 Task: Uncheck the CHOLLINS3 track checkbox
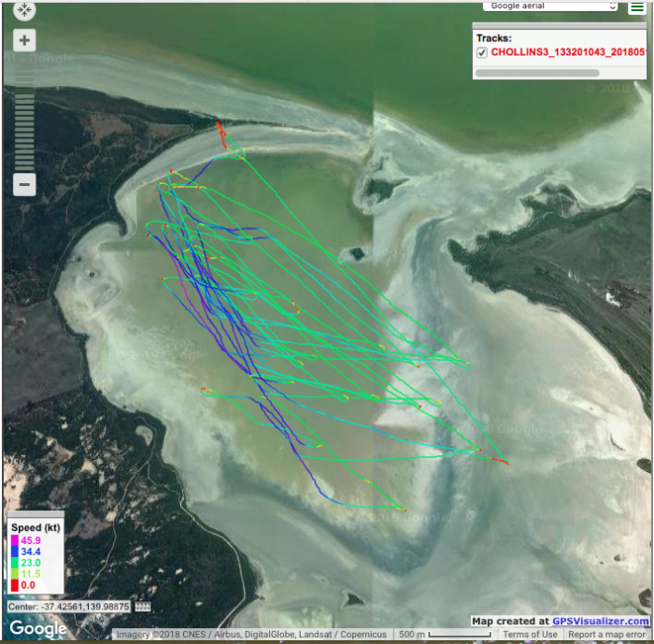(x=482, y=53)
